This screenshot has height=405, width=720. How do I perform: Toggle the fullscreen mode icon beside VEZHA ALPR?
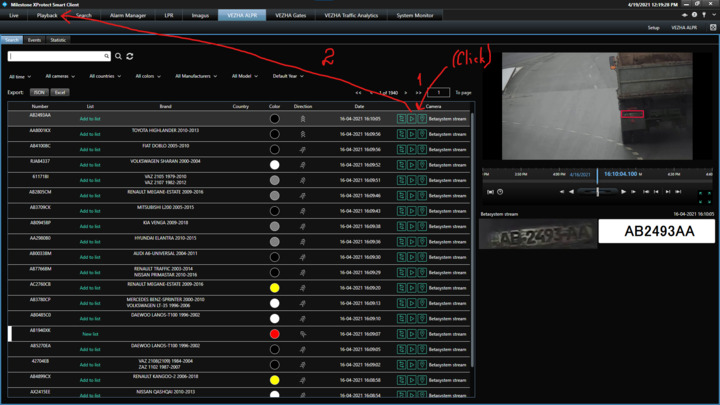pos(713,28)
